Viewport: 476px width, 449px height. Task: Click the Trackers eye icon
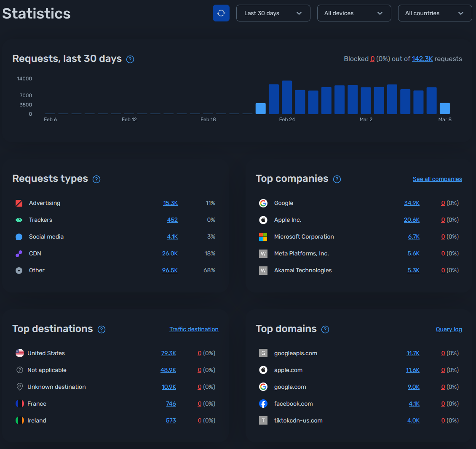pyautogui.click(x=19, y=220)
